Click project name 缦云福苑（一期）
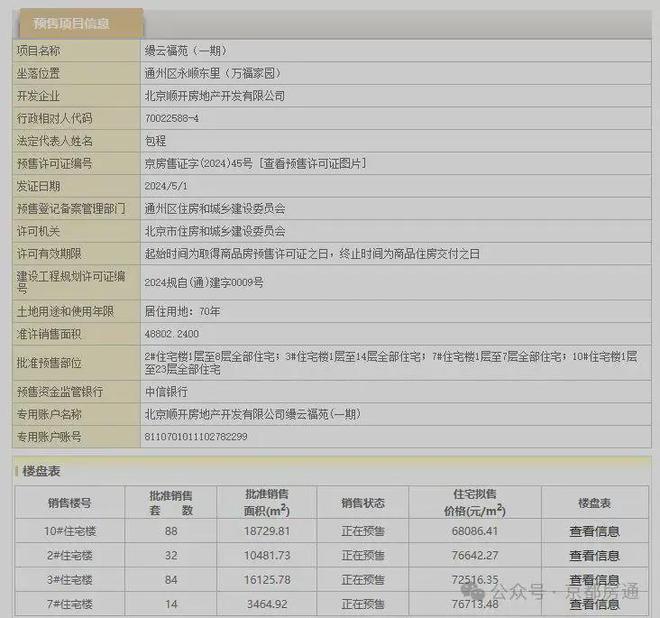660x618 pixels. (x=186, y=51)
